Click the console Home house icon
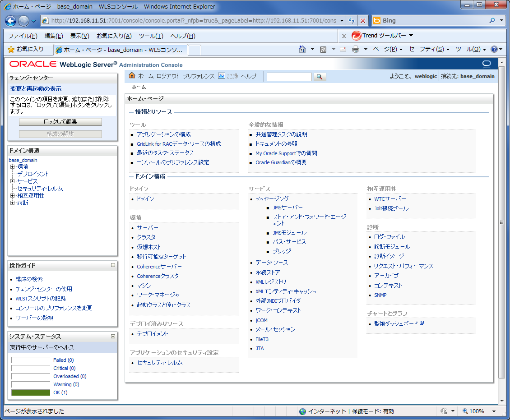Image resolution: width=510 pixels, height=420 pixels. (132, 75)
